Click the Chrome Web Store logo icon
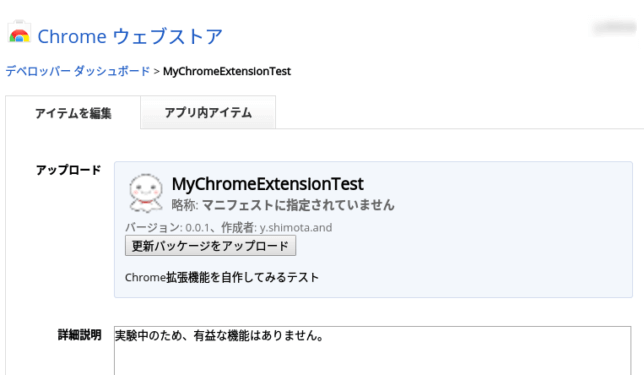Image resolution: width=644 pixels, height=375 pixels. click(19, 32)
